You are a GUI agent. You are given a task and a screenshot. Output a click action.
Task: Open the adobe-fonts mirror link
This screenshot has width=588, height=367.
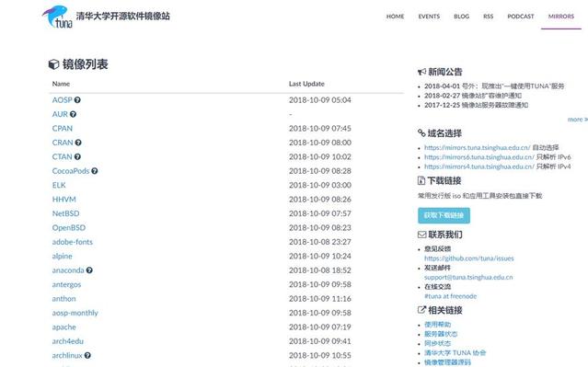[73, 242]
